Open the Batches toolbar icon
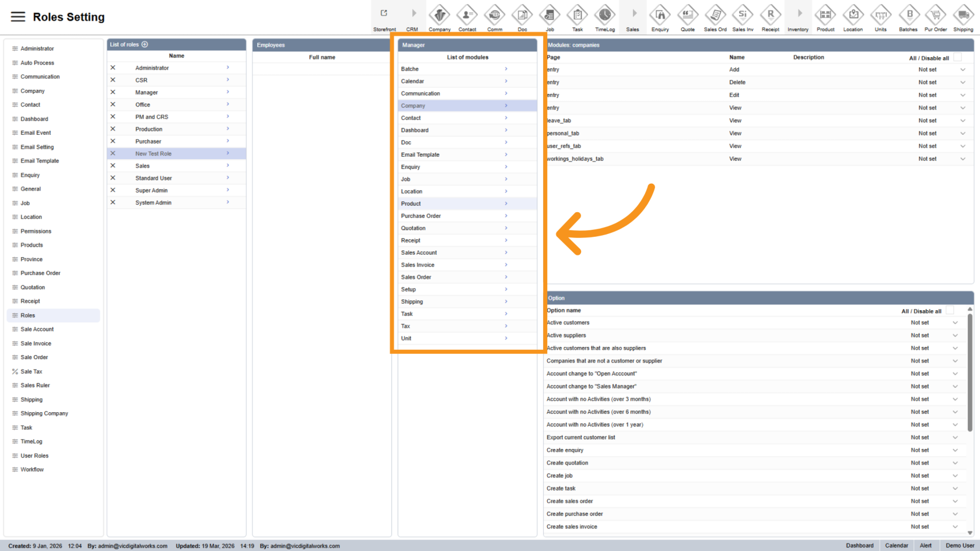Viewport: 980px width, 551px height. (908, 15)
